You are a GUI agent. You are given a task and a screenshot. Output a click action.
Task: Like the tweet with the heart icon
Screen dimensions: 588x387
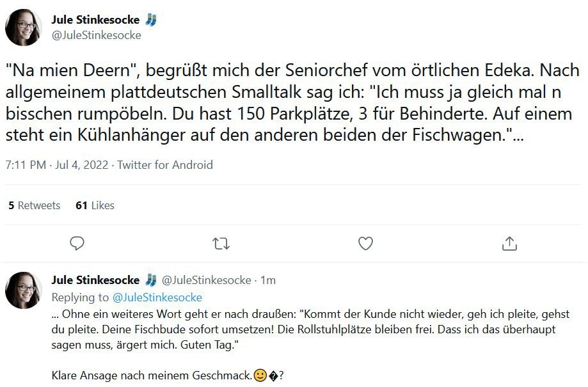point(365,243)
